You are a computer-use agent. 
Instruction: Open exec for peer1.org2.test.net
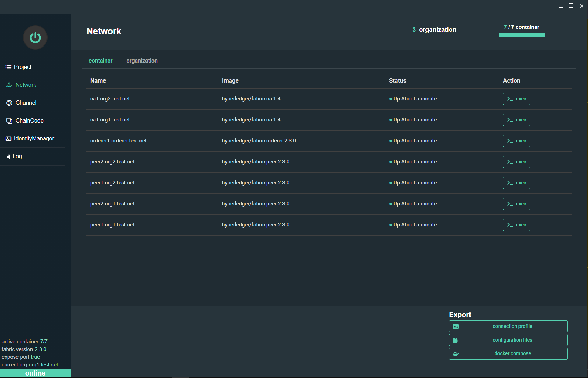pos(516,183)
